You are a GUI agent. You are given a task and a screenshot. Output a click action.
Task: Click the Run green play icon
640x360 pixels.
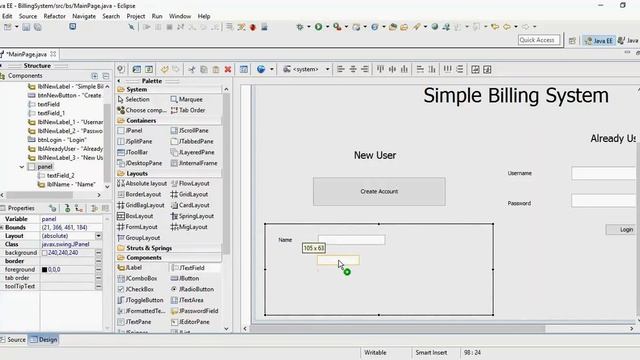tap(318, 27)
